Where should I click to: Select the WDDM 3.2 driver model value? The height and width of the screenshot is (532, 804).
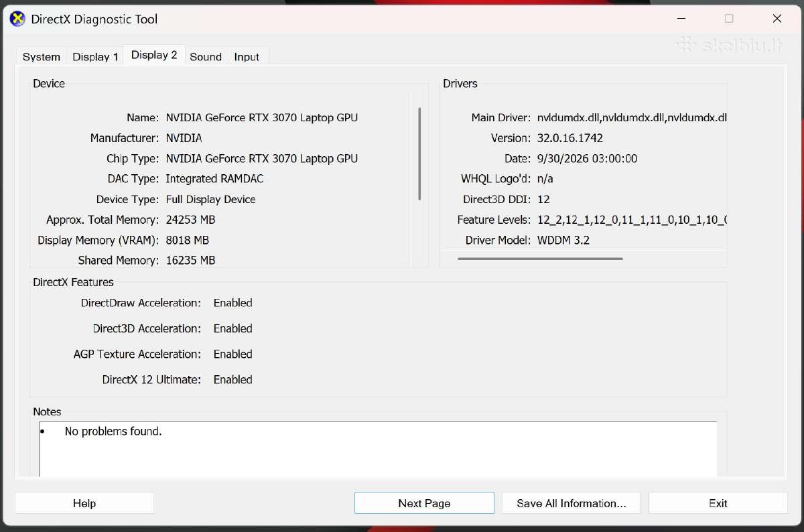point(563,240)
